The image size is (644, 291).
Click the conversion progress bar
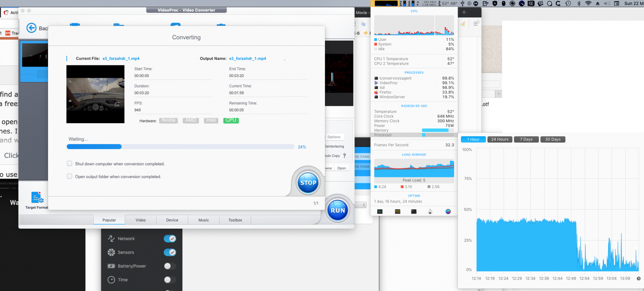180,147
